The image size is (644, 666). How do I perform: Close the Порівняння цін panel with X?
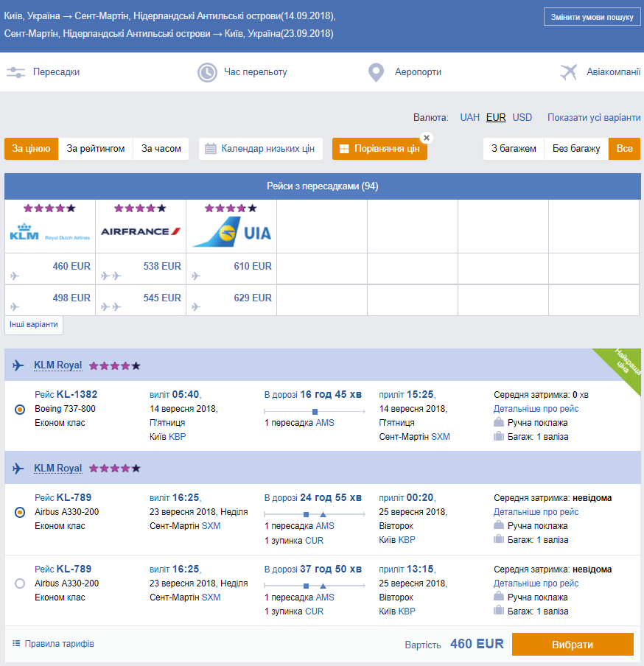pos(427,138)
